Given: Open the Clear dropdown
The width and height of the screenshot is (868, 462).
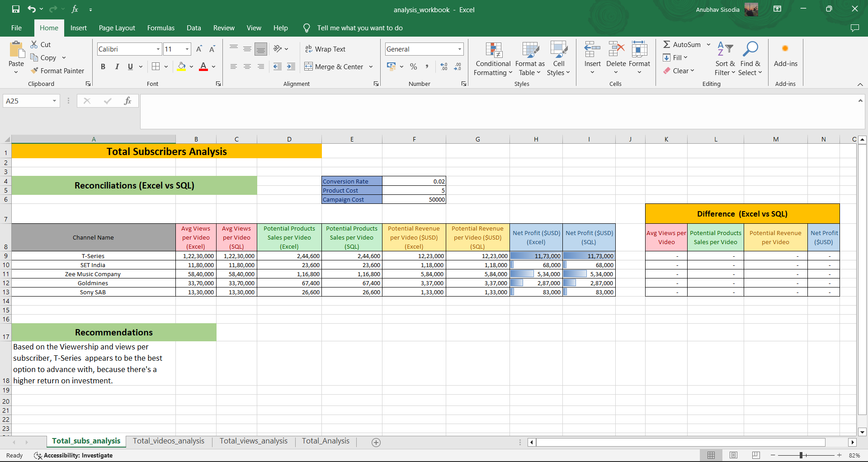Looking at the screenshot, I should 679,71.
